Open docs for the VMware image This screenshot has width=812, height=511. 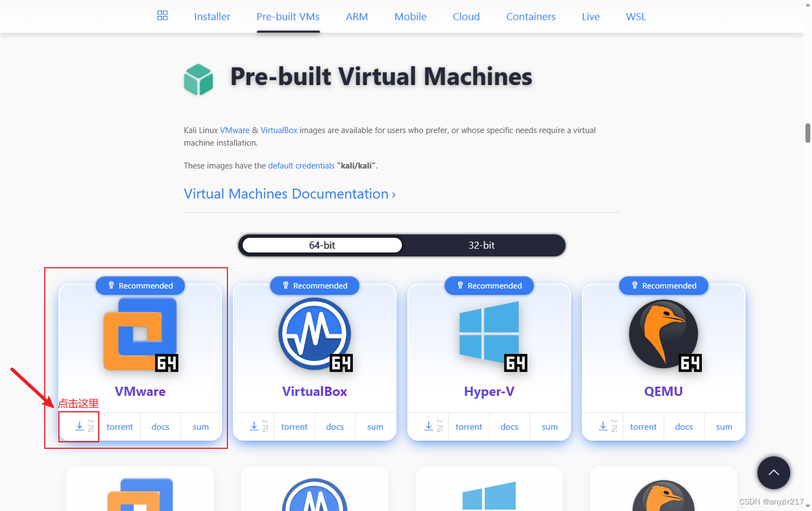coord(160,427)
